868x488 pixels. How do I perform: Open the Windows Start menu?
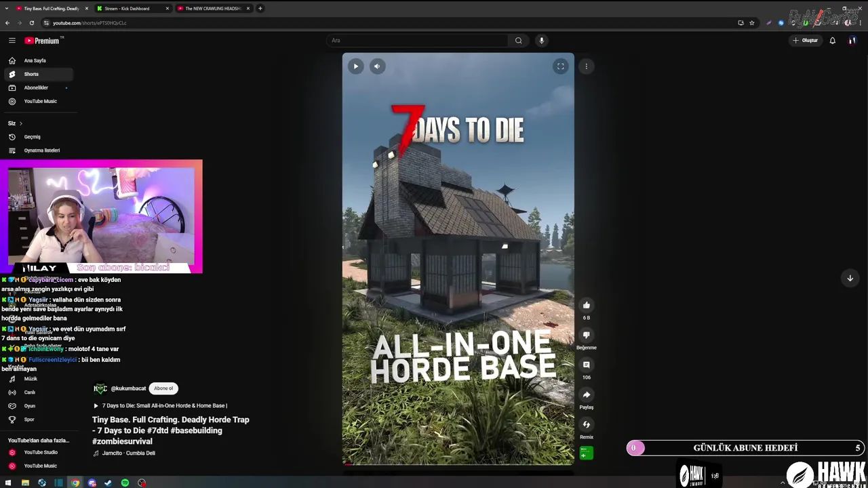(7, 483)
